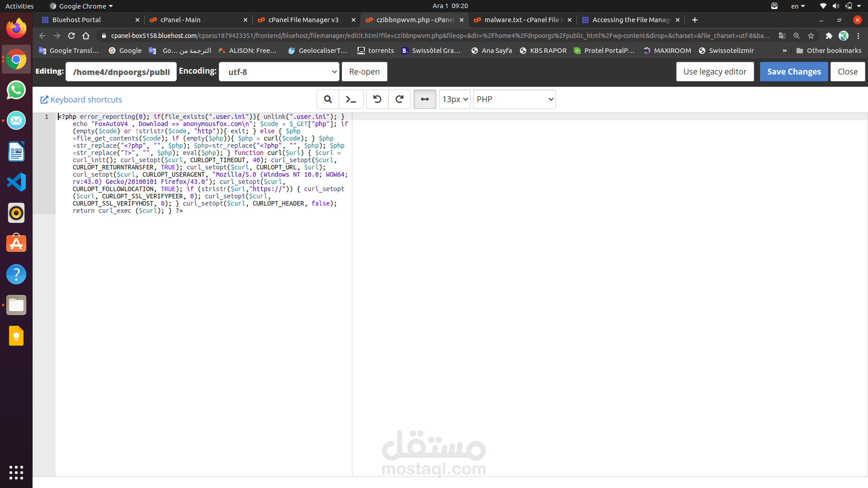The image size is (868, 488).
Task: Click the zoom magnifier in address bar
Action: (x=797, y=36)
